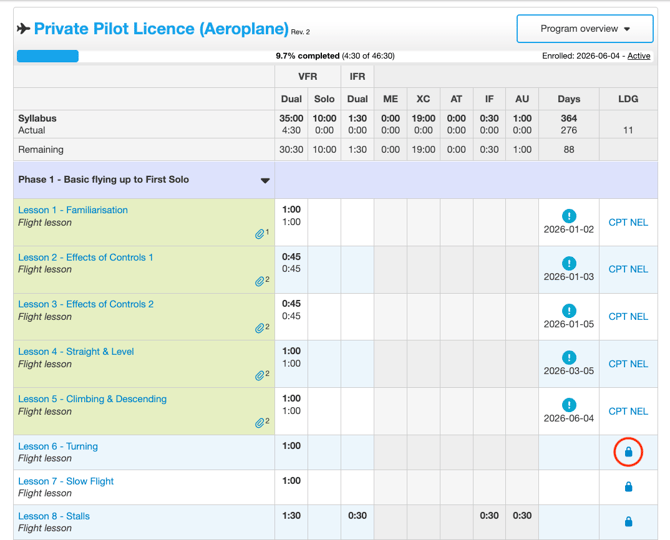Click the alert icon above date 2026-01-03
Image resolution: width=670 pixels, height=540 pixels.
point(569,263)
